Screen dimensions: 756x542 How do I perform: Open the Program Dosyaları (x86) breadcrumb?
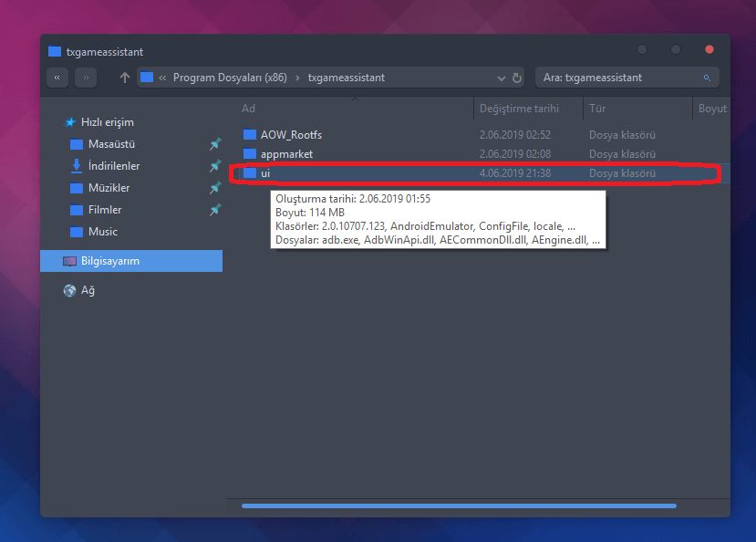[230, 78]
